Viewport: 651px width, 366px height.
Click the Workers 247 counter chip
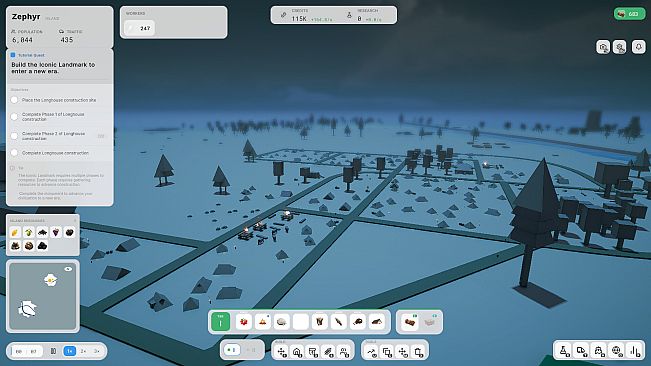[140, 28]
